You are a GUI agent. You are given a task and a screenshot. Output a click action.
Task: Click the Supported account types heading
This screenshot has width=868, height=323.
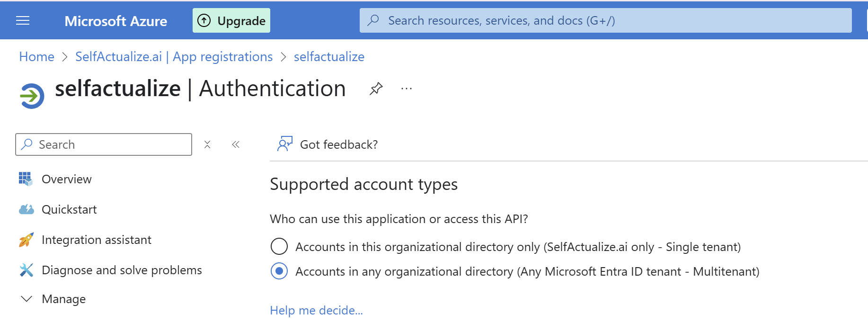363,184
